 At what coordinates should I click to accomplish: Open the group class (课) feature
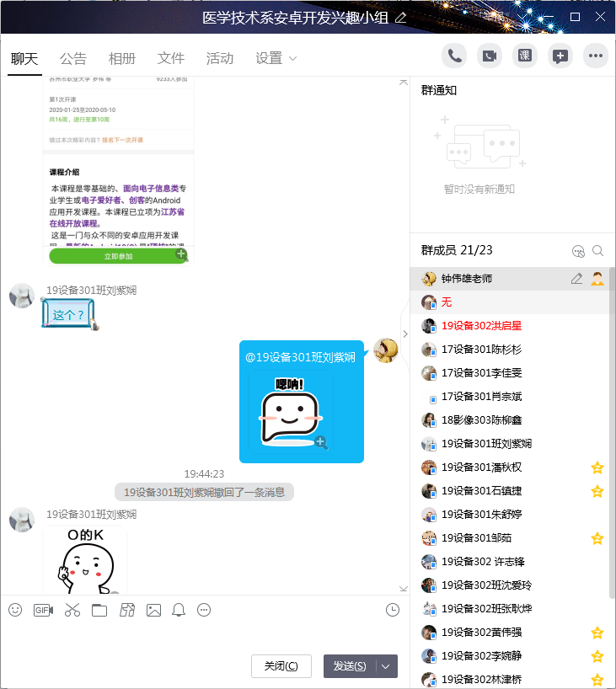click(525, 56)
